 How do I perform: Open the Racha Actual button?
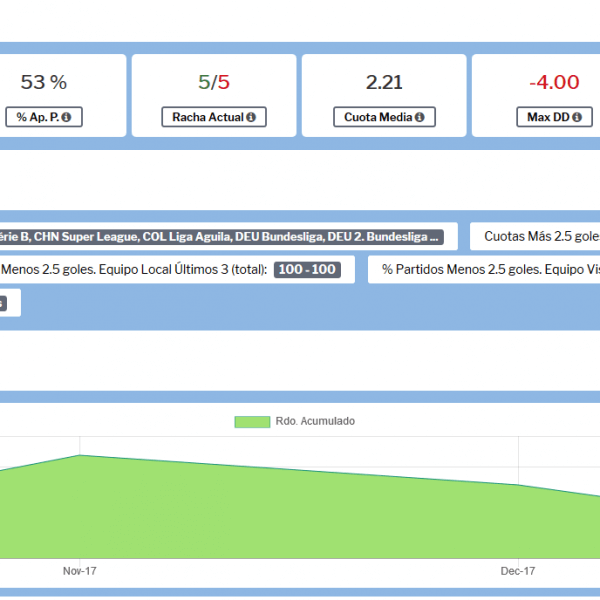coord(214,117)
